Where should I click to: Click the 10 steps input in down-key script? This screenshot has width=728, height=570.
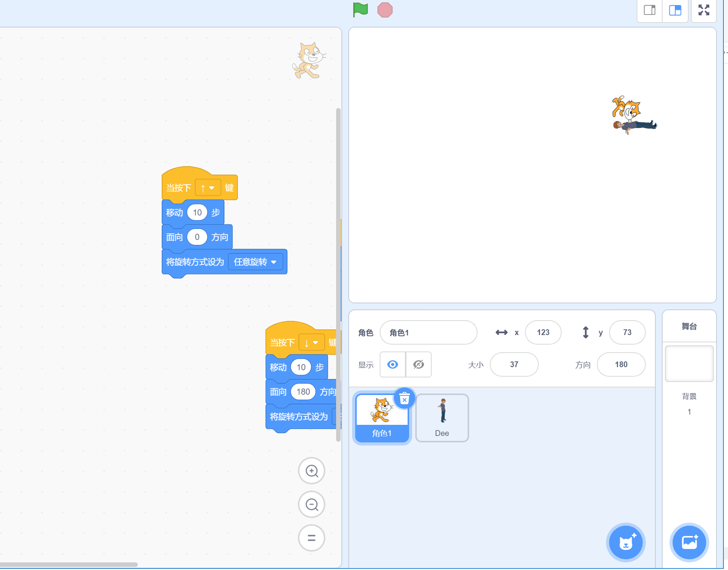(301, 367)
